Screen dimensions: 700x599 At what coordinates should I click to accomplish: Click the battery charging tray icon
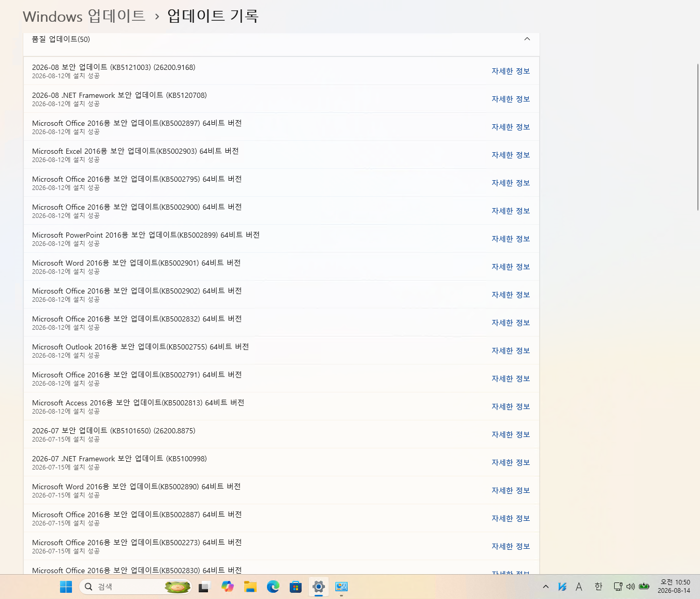[x=644, y=587]
